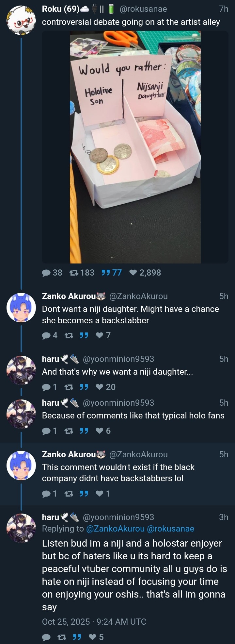Image resolution: width=235 pixels, height=644 pixels.
Task: Click the @yoonminion9593 handle at 3h reply
Action: point(118,517)
